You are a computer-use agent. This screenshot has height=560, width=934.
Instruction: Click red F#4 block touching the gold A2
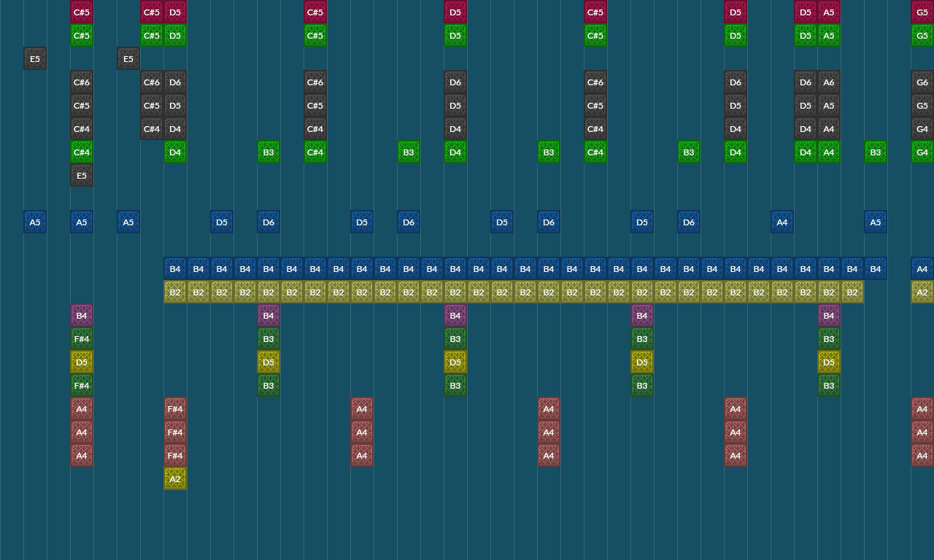pos(175,455)
